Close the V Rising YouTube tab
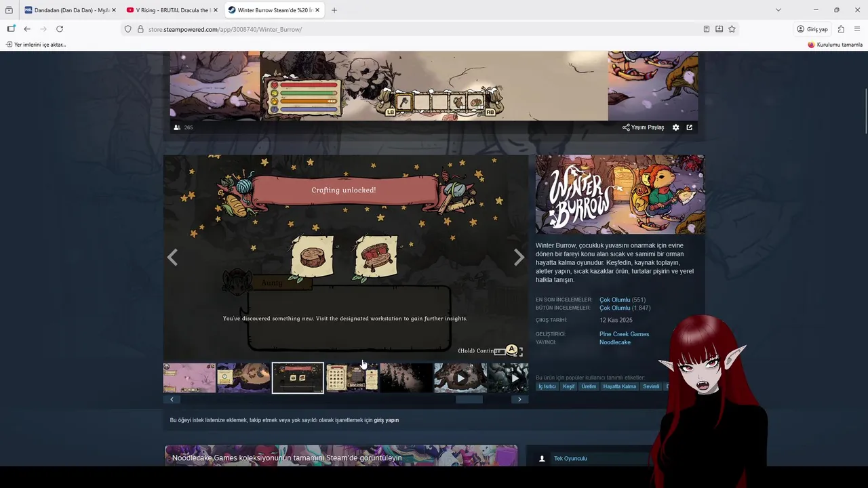868x488 pixels. (216, 10)
